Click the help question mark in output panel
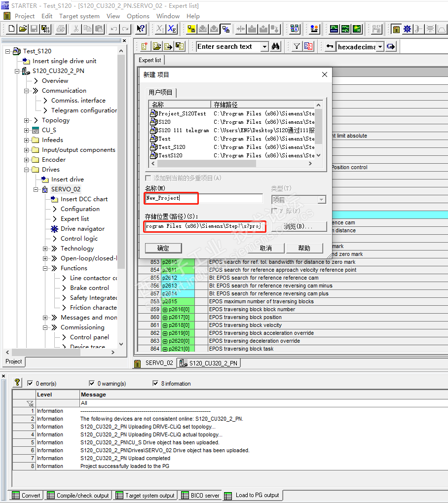 pos(17,382)
